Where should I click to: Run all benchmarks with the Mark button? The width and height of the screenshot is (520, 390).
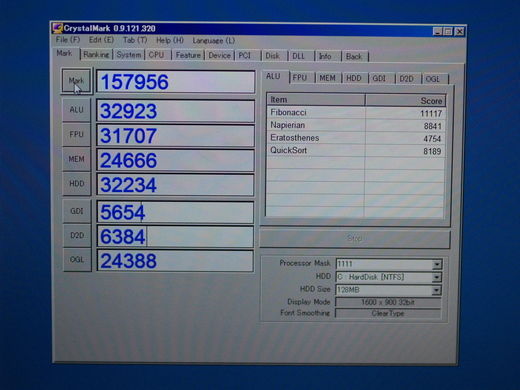click(x=76, y=81)
